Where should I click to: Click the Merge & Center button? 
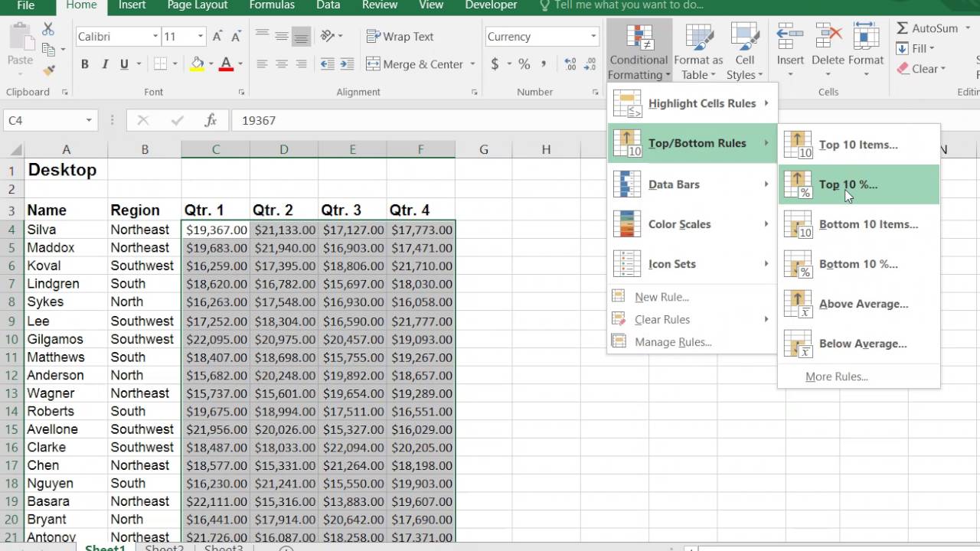point(414,64)
